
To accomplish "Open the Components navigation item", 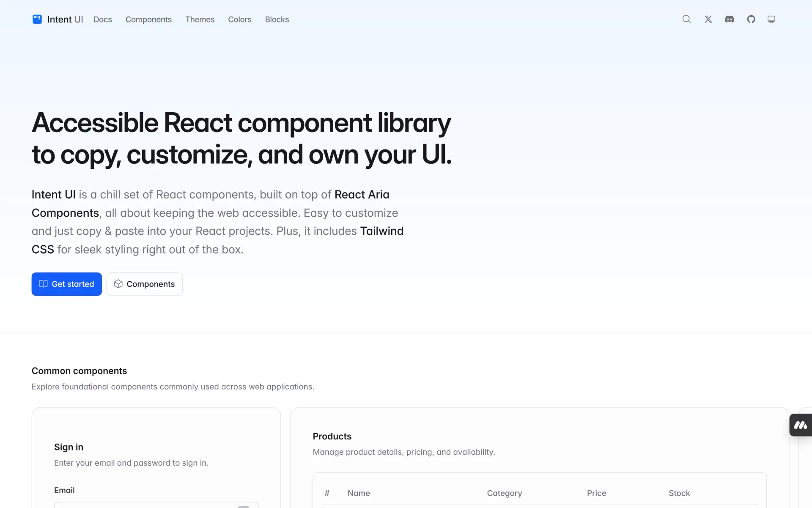I will (148, 19).
